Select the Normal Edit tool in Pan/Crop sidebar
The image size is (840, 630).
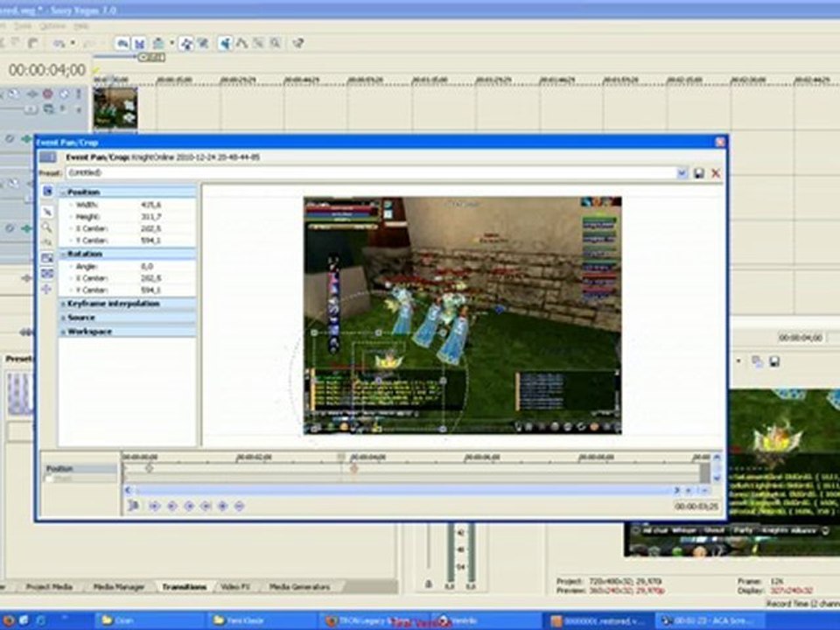click(47, 212)
